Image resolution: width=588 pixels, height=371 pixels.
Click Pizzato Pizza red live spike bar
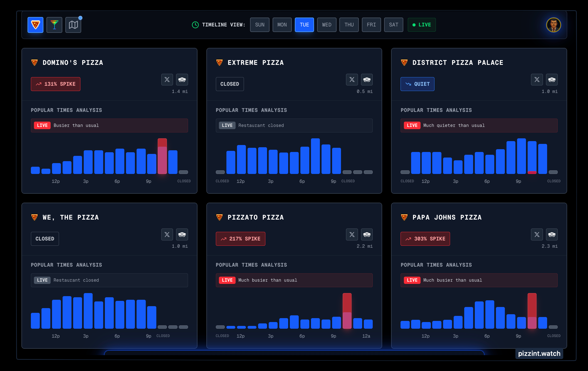(347, 311)
